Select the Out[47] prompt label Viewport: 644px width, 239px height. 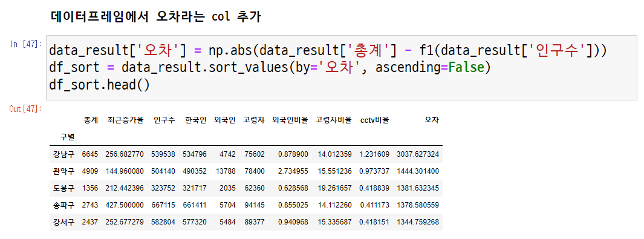26,108
